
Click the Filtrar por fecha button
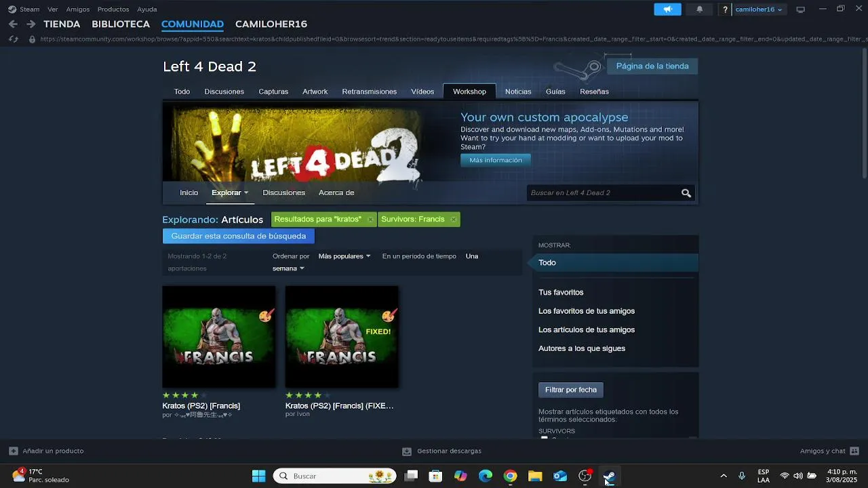(571, 390)
